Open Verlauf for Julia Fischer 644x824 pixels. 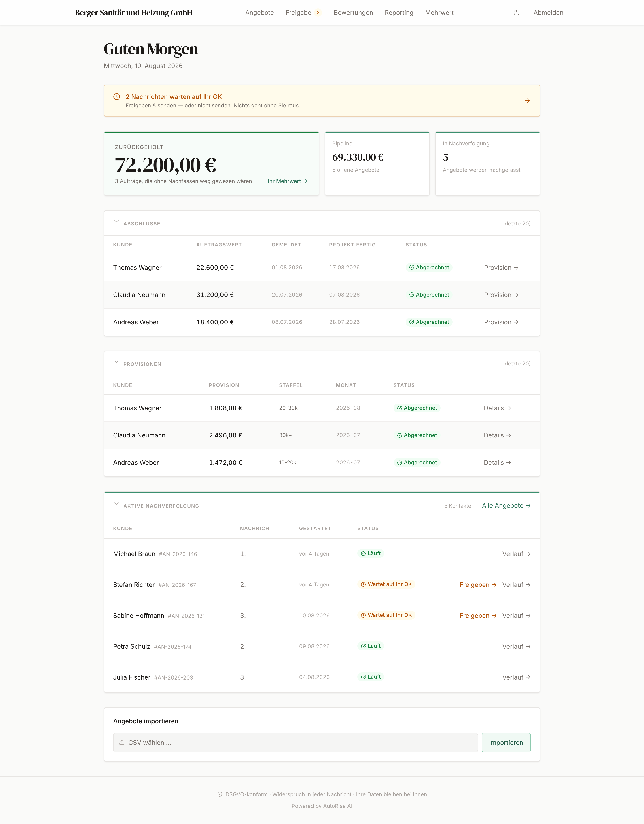pyautogui.click(x=516, y=677)
